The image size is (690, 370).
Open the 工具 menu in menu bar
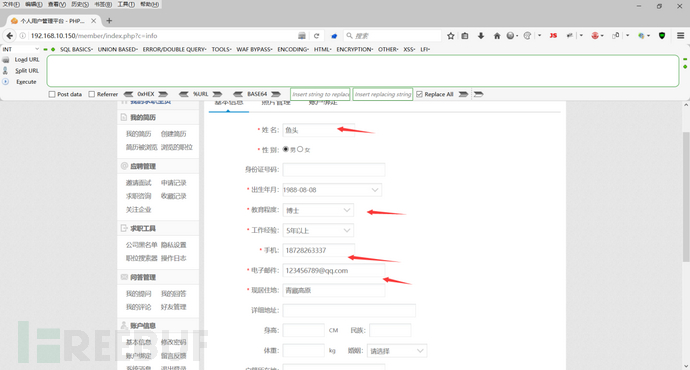pyautogui.click(x=126, y=4)
